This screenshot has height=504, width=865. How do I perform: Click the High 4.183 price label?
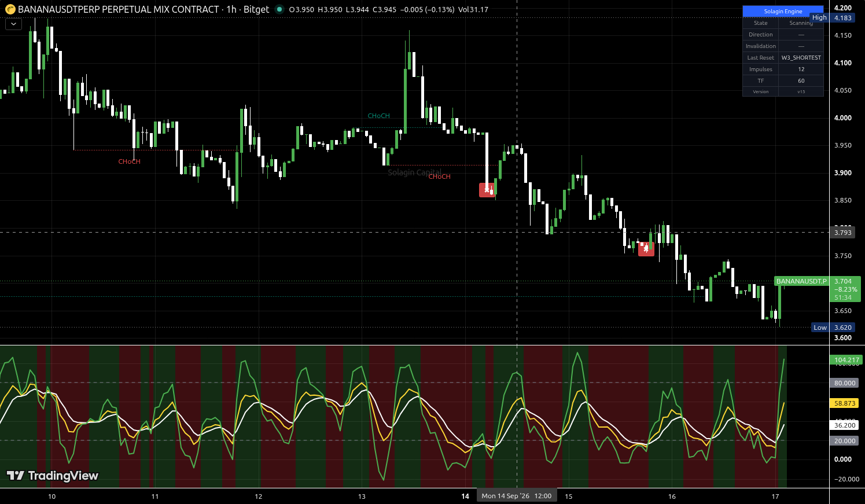point(832,18)
